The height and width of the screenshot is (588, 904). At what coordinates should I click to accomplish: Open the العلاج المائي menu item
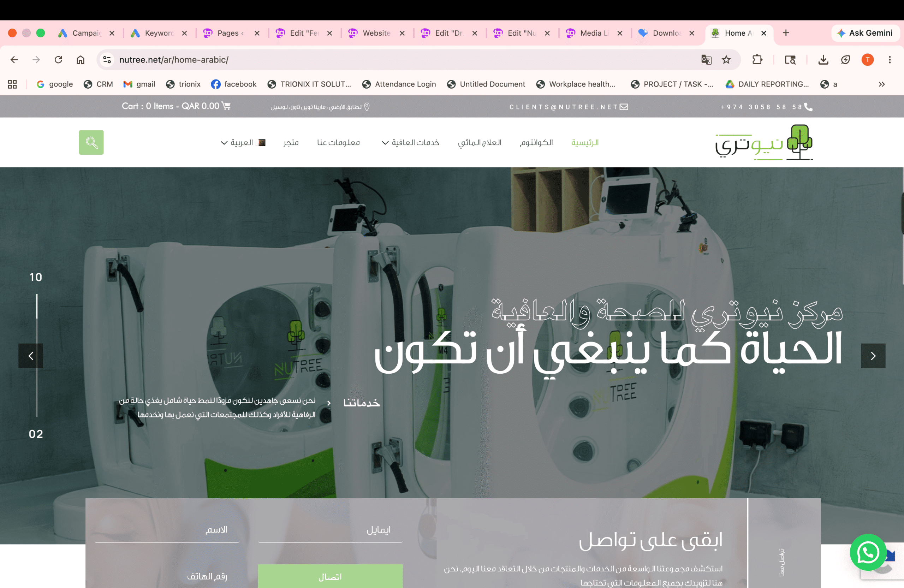click(479, 142)
